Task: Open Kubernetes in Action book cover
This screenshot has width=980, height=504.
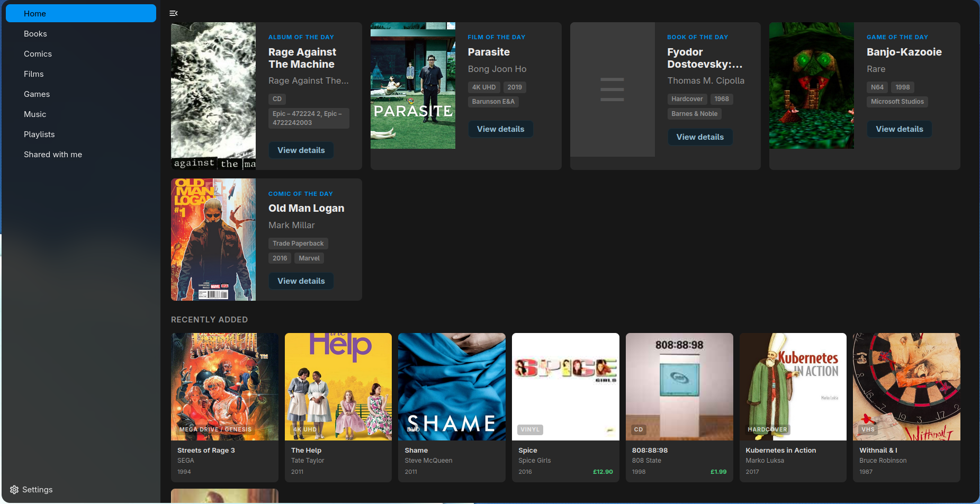Action: [x=793, y=386]
